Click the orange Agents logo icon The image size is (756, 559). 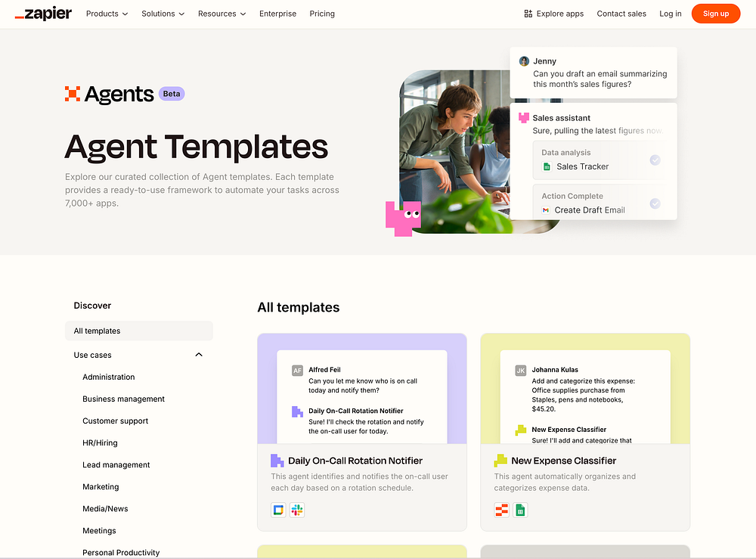point(73,94)
